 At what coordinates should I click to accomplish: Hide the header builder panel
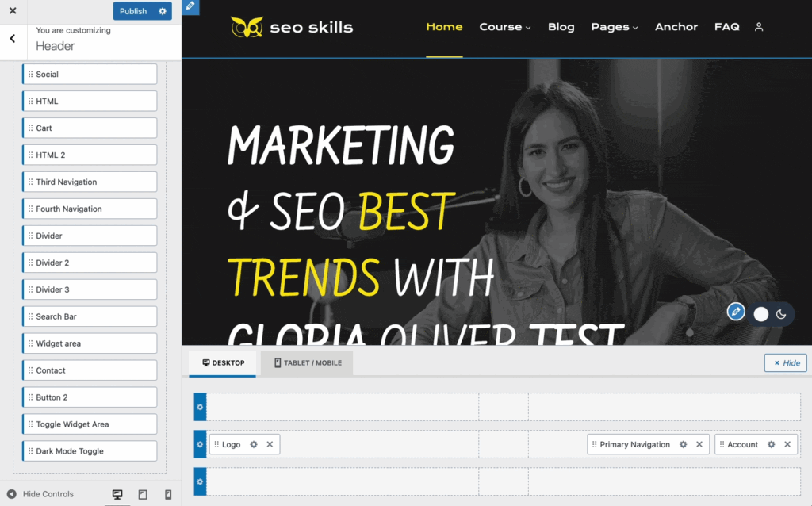click(785, 362)
